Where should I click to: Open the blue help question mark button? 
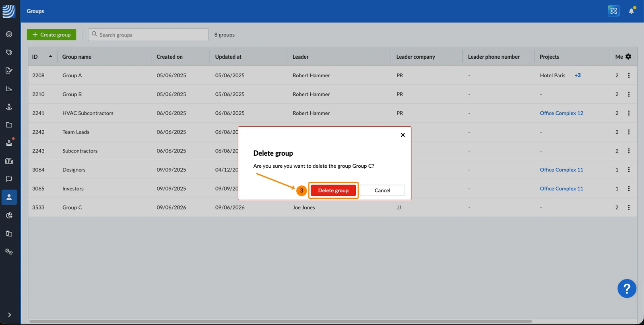[627, 288]
